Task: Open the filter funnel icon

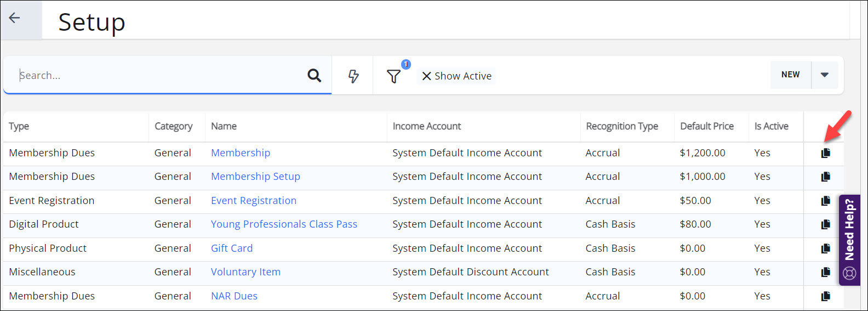Action: (x=393, y=76)
